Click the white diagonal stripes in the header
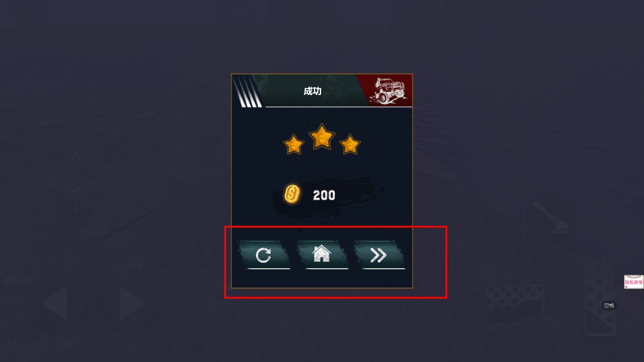The image size is (644, 362). [248, 91]
